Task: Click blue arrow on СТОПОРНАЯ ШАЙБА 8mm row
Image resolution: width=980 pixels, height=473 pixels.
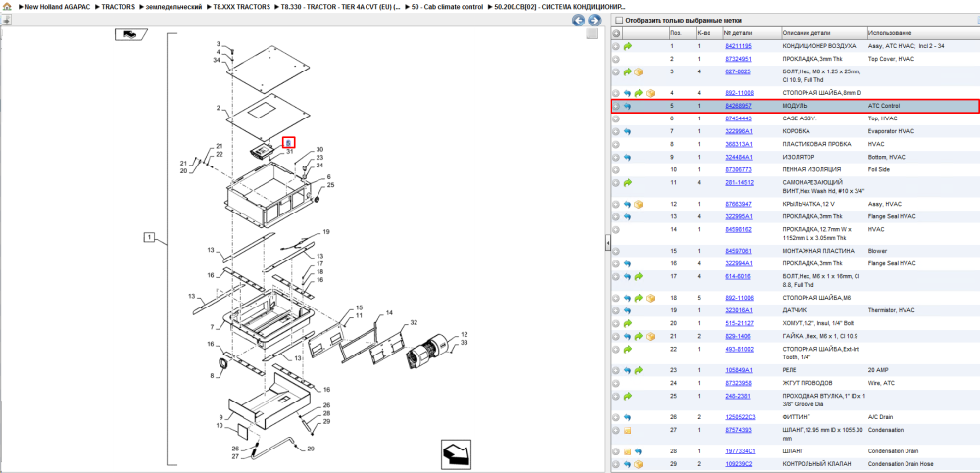Action: click(x=628, y=93)
